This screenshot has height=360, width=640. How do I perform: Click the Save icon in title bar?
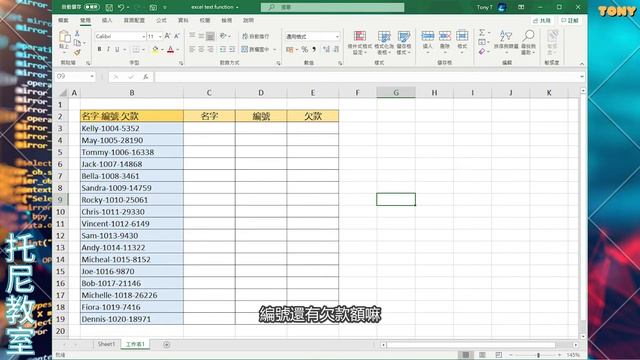coord(109,7)
